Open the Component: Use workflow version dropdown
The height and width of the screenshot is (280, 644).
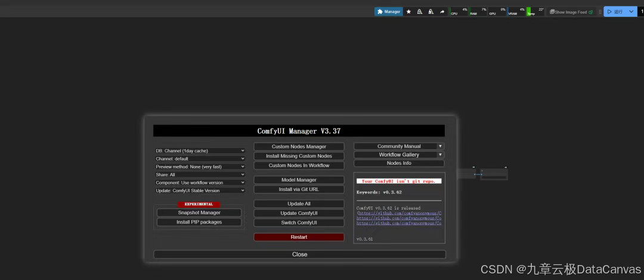tap(200, 183)
